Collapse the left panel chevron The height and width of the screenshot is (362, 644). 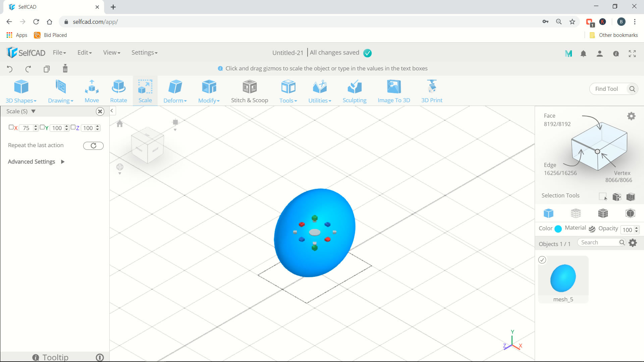point(112,111)
